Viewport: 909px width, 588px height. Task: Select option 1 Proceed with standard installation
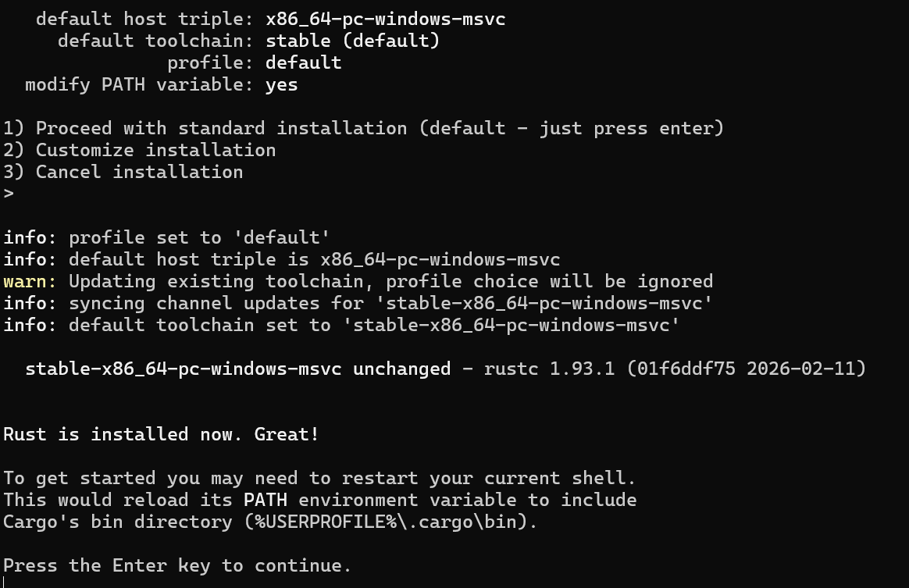pos(363,128)
